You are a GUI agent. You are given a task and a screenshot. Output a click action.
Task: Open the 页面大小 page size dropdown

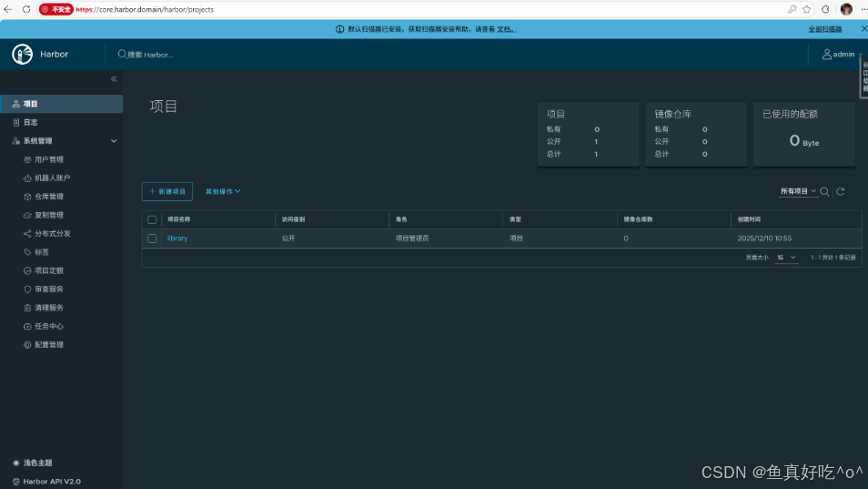coord(787,258)
